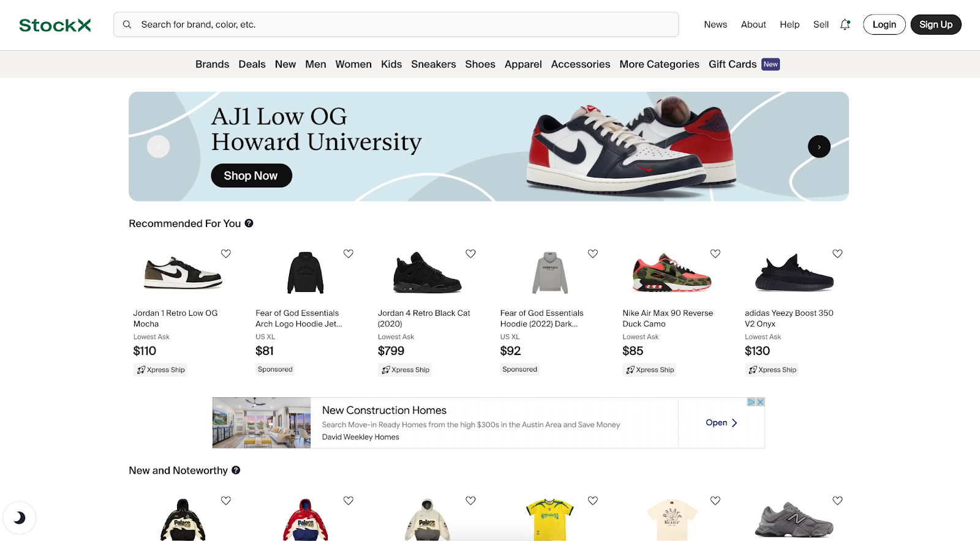
Task: Open the Brands menu
Action: pyautogui.click(x=212, y=64)
